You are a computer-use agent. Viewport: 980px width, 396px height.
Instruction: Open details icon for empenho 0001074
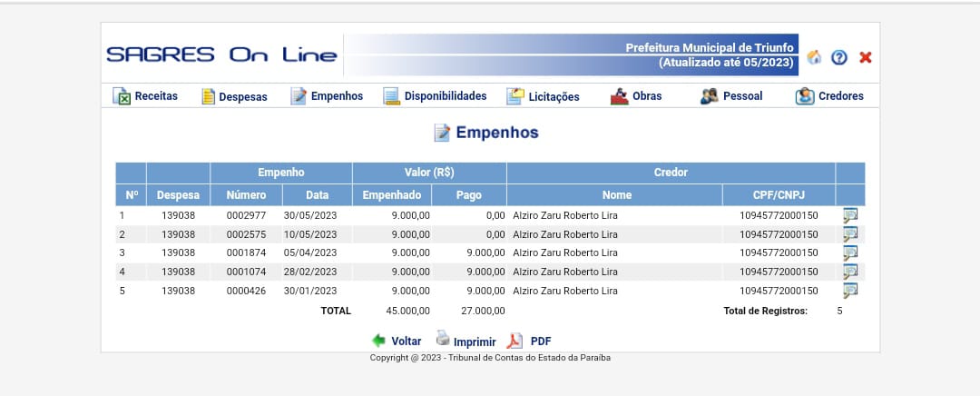(850, 272)
